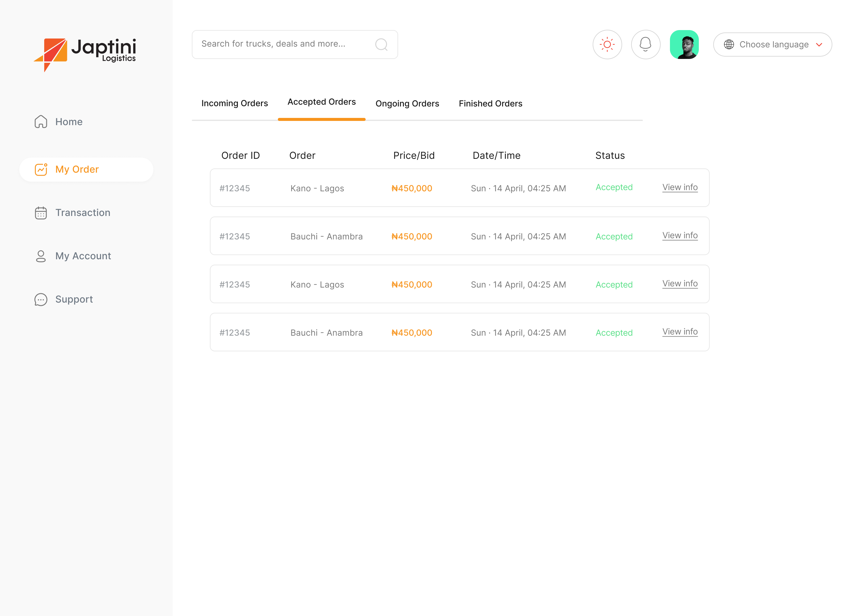Click ₦450,000 price in first row
The width and height of the screenshot is (866, 616).
click(x=411, y=189)
